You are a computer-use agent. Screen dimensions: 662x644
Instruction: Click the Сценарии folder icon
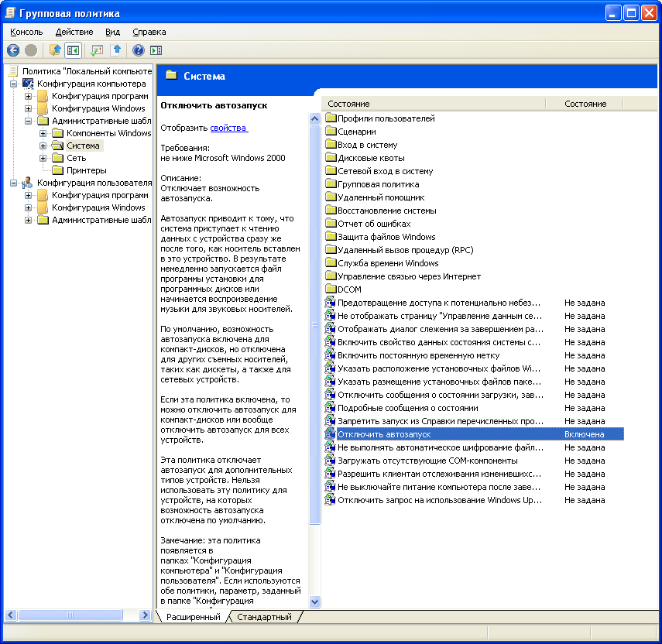point(331,132)
